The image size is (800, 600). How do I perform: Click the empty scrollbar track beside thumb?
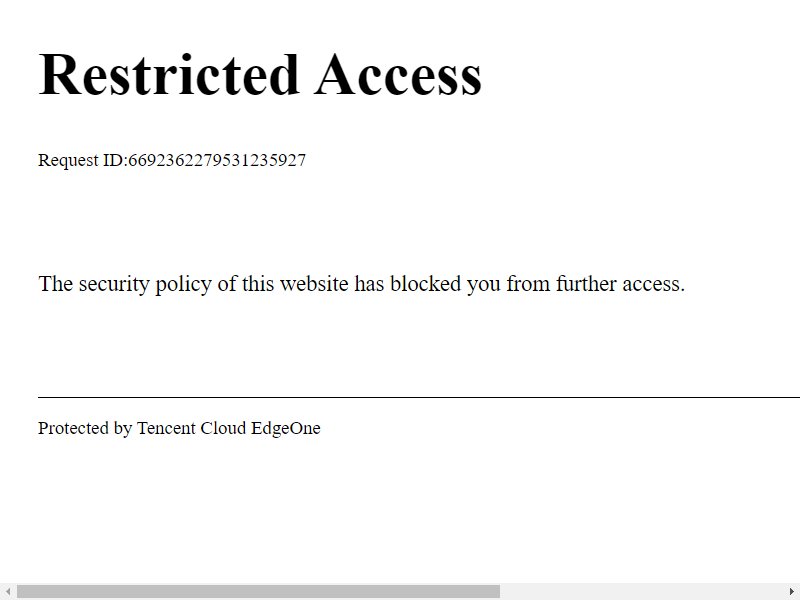(x=642, y=592)
